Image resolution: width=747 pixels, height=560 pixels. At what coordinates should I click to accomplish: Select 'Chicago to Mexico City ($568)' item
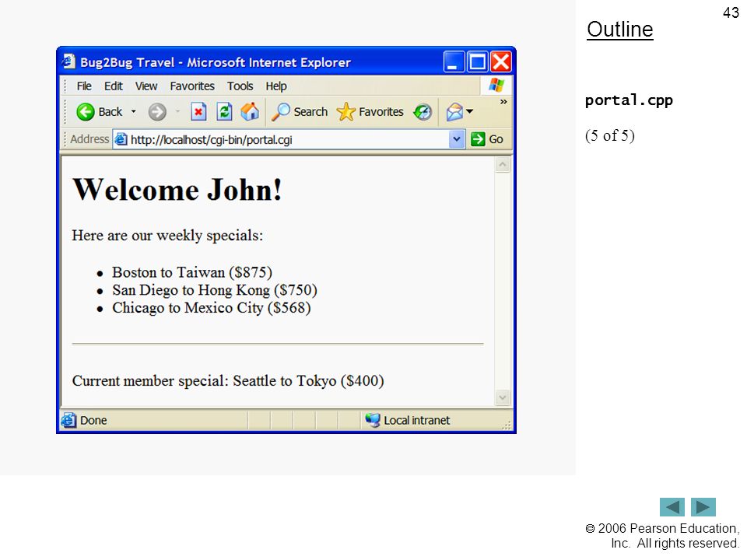[x=212, y=308]
